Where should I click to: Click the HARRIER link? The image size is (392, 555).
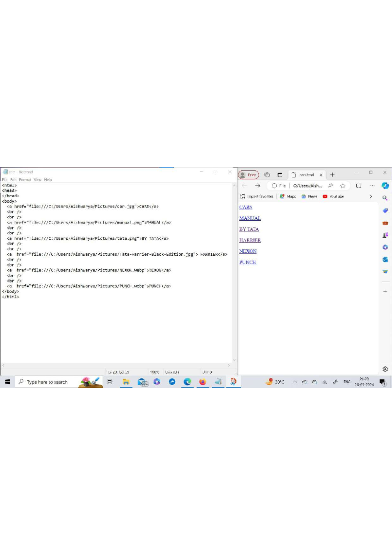[250, 240]
